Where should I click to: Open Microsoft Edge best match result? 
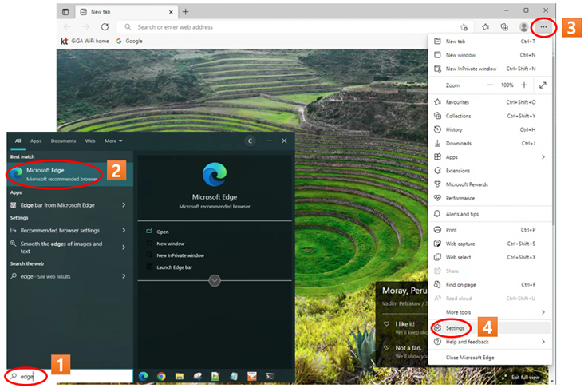click(x=69, y=174)
